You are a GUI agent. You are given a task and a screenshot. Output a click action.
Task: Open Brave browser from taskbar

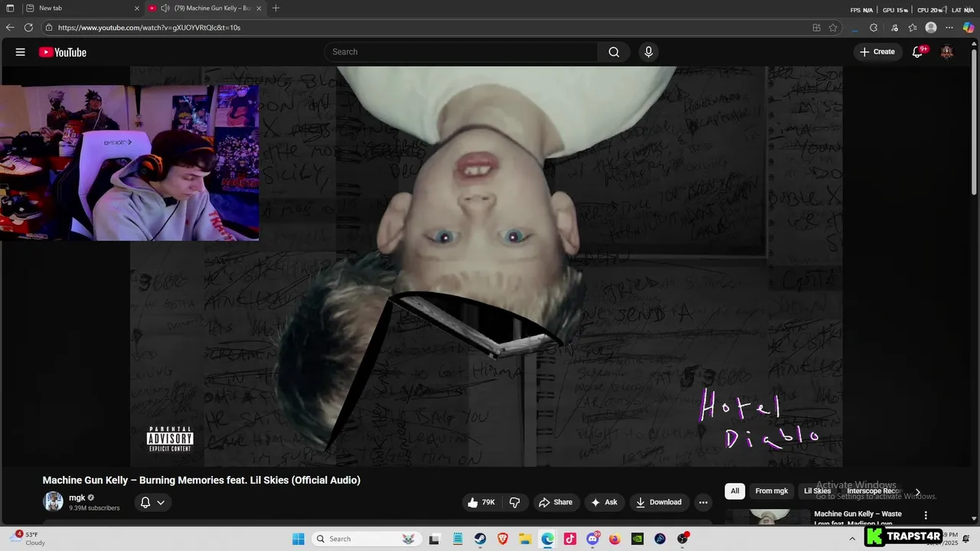(x=502, y=539)
